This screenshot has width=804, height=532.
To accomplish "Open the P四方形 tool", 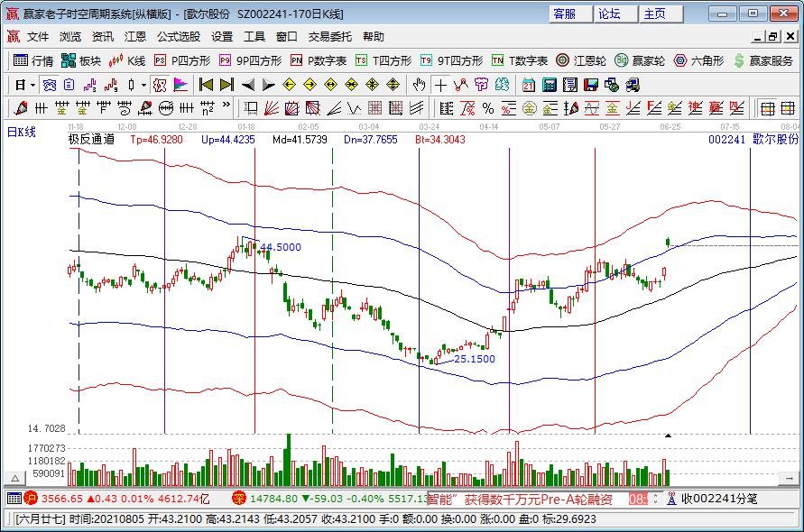I will pos(182,61).
